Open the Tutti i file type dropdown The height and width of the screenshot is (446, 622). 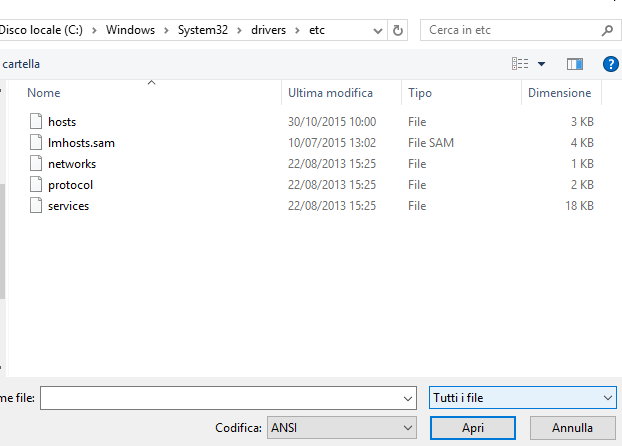[x=523, y=398]
